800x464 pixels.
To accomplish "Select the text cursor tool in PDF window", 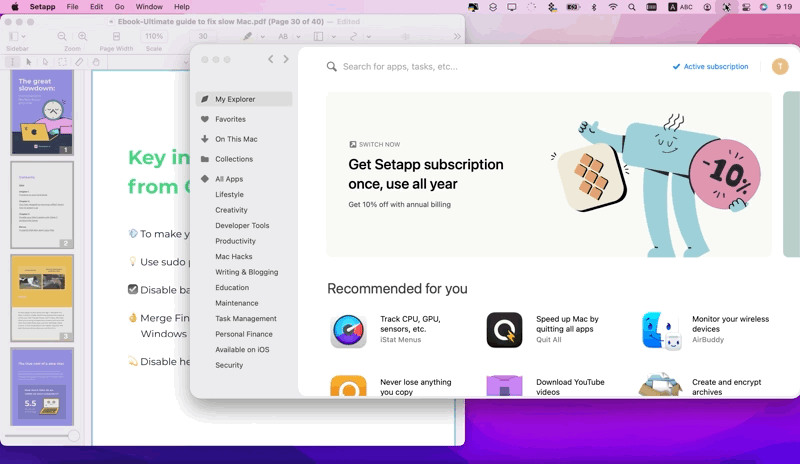I will (x=13, y=62).
